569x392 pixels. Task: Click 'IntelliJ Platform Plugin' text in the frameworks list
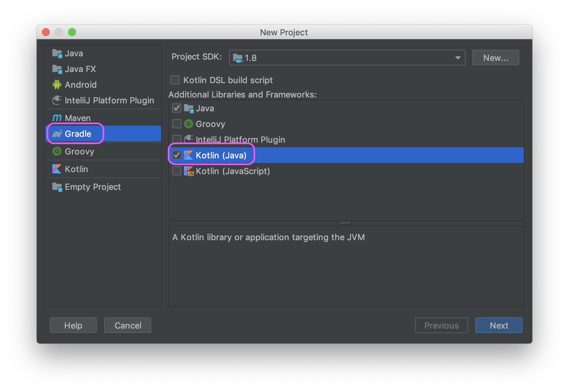pyautogui.click(x=240, y=140)
